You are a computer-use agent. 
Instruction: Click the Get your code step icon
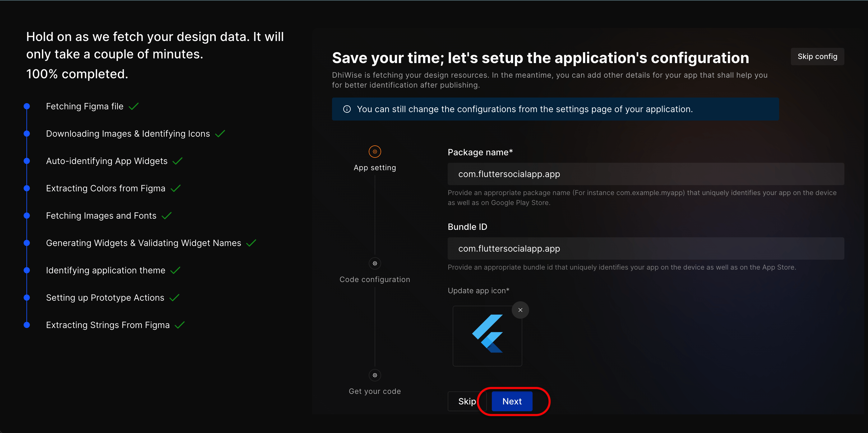click(375, 375)
